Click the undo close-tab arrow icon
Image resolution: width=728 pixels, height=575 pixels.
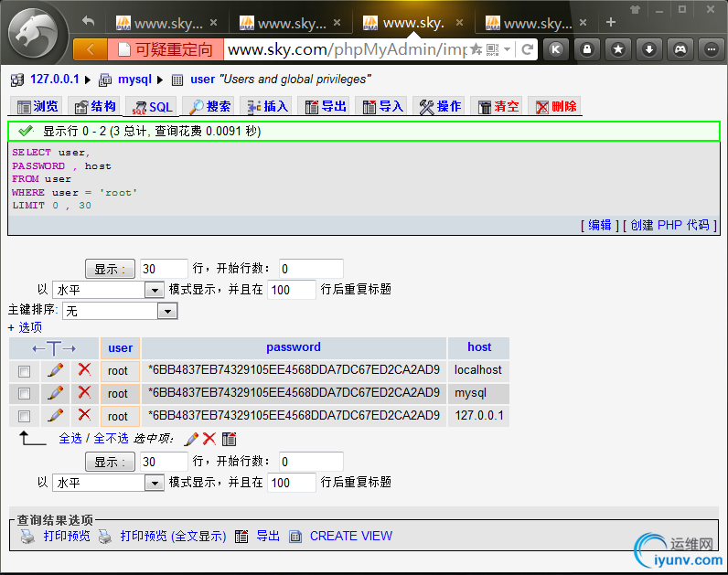pyautogui.click(x=88, y=21)
